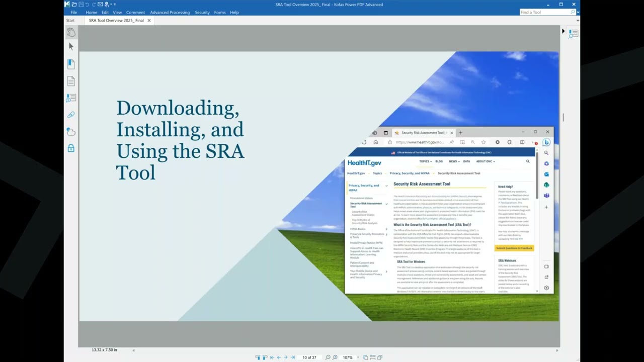Open the Attachments paperclip panel
644x362 pixels.
point(71,115)
